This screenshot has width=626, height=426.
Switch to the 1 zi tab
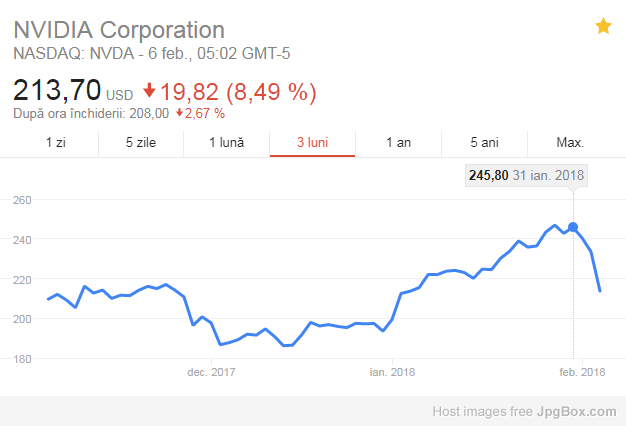click(55, 143)
